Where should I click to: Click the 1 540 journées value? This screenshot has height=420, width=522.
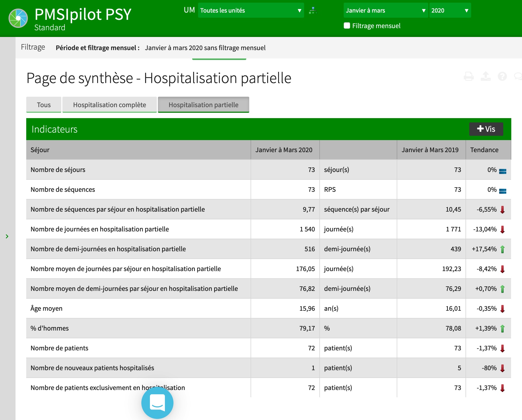tap(307, 229)
